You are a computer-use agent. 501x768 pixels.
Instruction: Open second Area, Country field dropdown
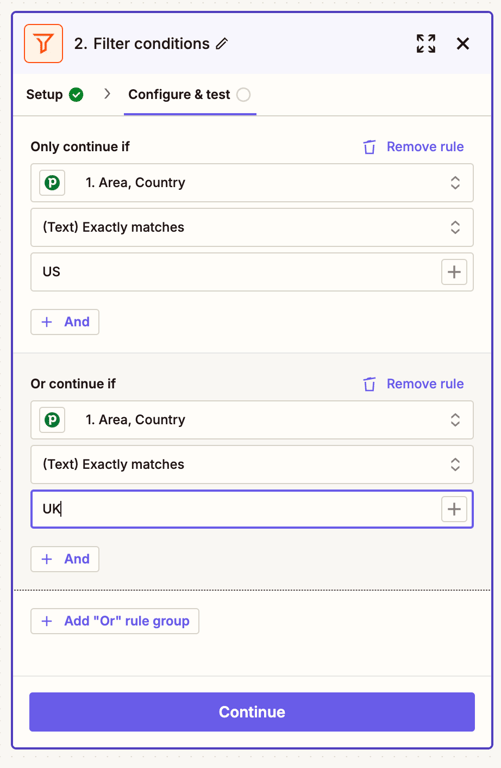(x=252, y=420)
